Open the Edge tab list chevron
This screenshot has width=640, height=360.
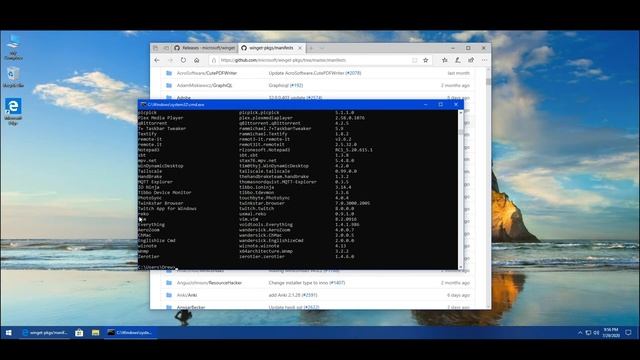click(x=322, y=48)
